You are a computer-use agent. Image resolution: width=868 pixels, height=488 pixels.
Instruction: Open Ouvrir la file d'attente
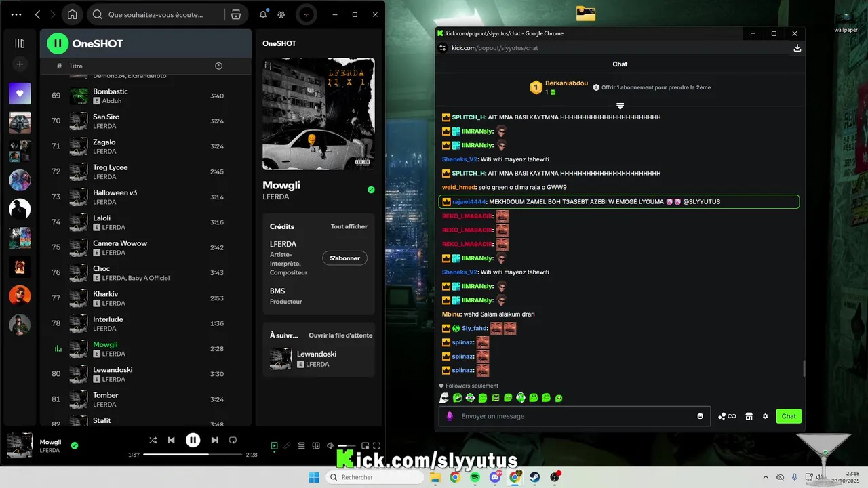pyautogui.click(x=340, y=335)
